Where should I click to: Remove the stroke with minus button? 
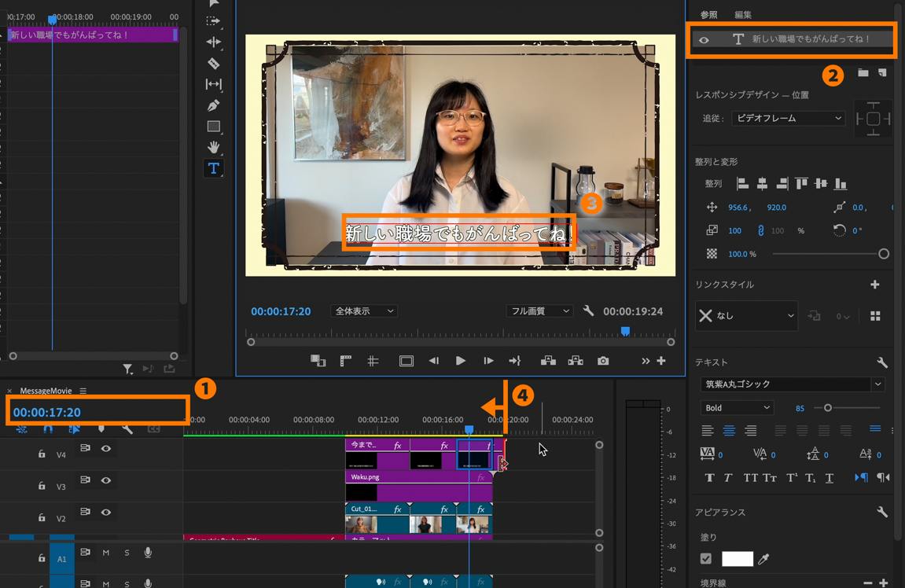click(867, 582)
